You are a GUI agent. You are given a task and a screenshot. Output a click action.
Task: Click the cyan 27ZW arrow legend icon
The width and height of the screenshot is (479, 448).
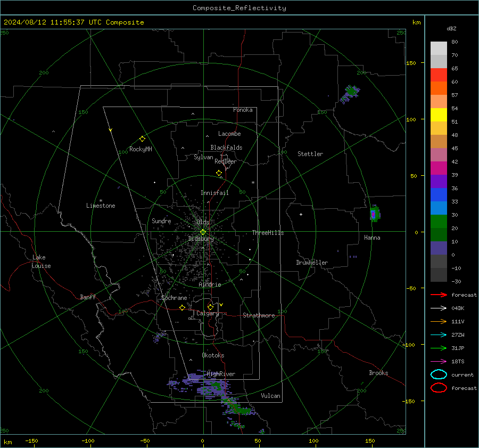(439, 335)
